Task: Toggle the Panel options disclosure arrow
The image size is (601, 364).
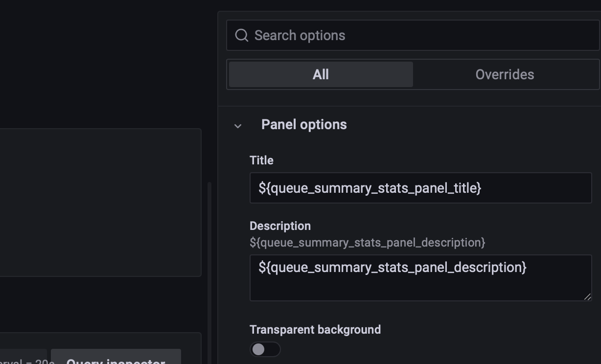Action: [x=238, y=125]
